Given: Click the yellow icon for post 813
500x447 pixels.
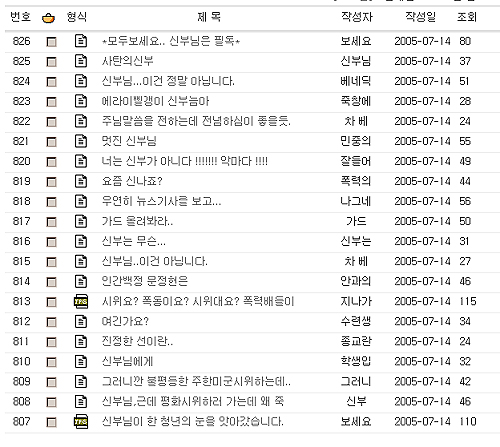Looking at the screenshot, I should pos(81,301).
